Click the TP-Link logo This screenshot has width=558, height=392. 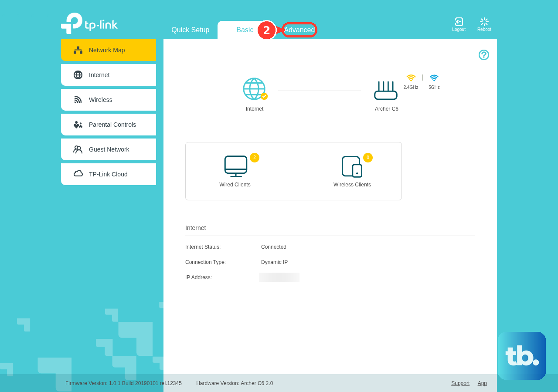pyautogui.click(x=89, y=24)
